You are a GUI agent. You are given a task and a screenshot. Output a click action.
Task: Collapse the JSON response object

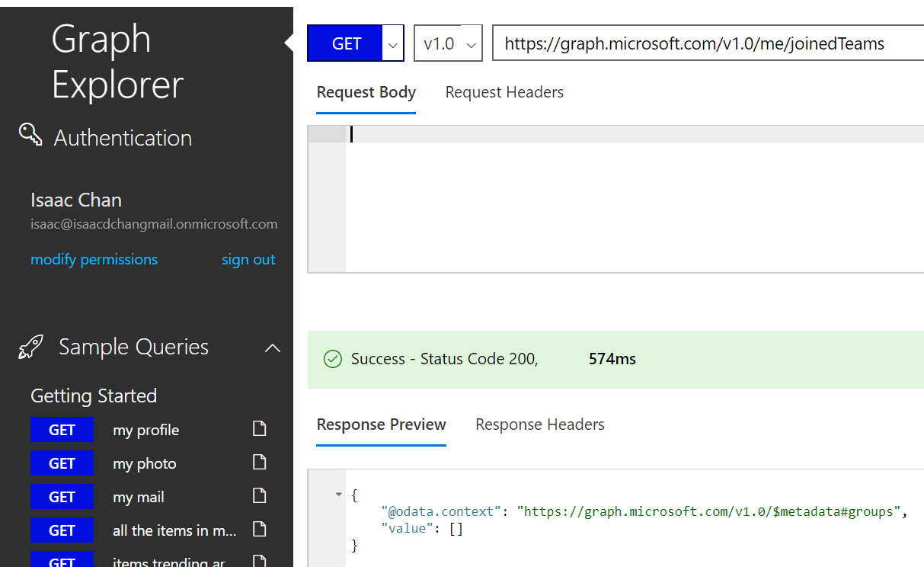(x=338, y=494)
